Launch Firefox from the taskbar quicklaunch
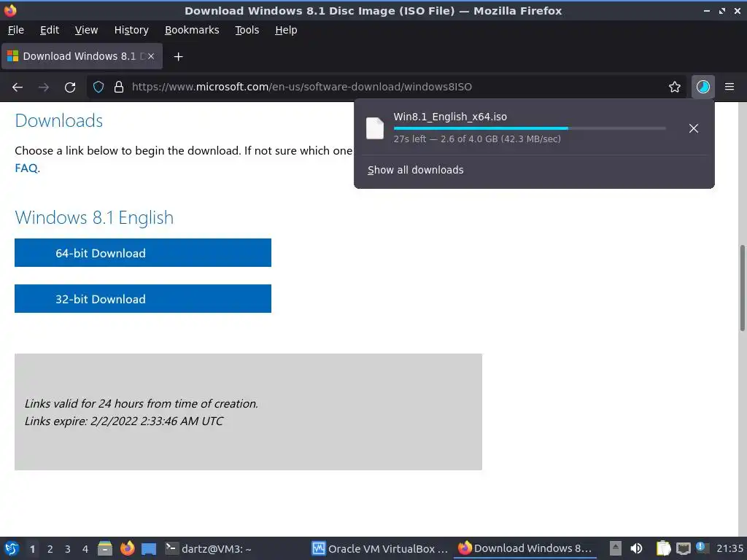747x560 pixels. click(x=127, y=548)
